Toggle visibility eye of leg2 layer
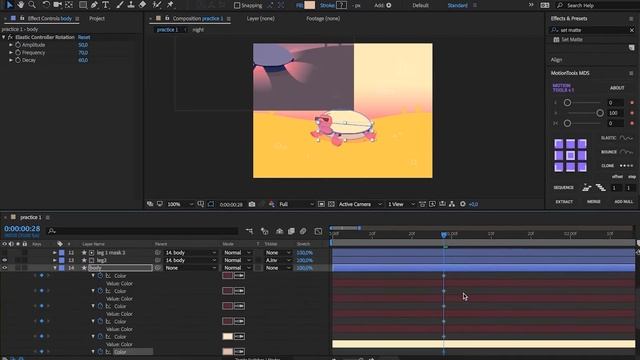The image size is (640, 360). tap(4, 260)
